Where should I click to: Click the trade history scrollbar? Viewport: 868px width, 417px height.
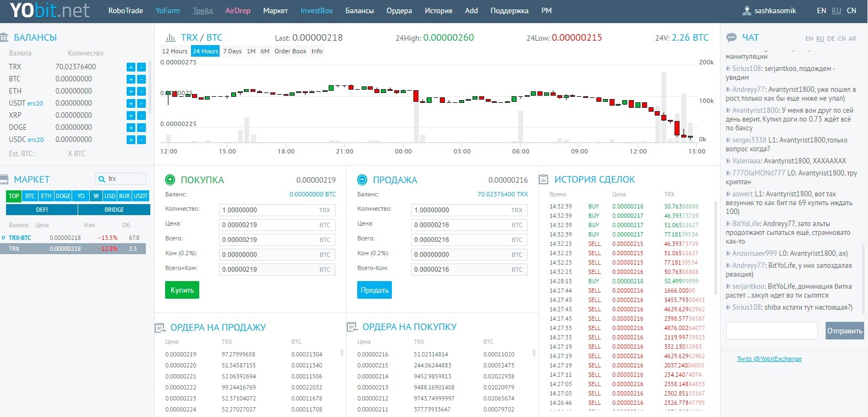pyautogui.click(x=716, y=248)
